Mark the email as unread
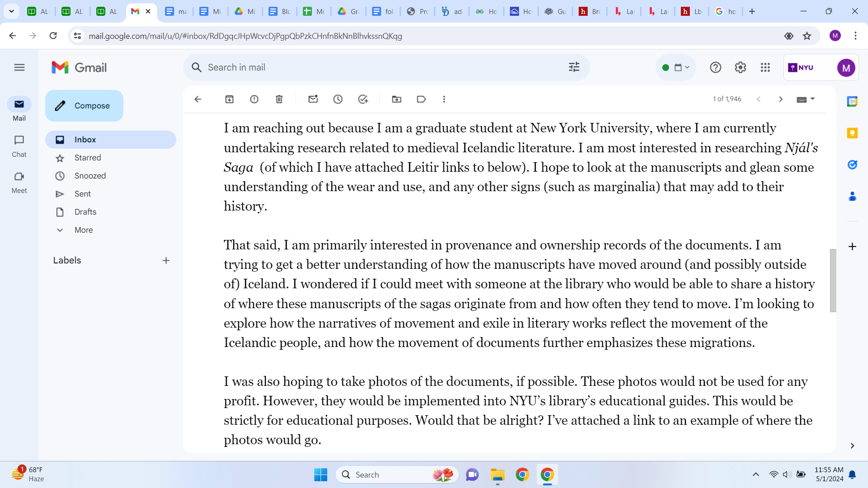Image resolution: width=868 pixels, height=488 pixels. pos(313,99)
